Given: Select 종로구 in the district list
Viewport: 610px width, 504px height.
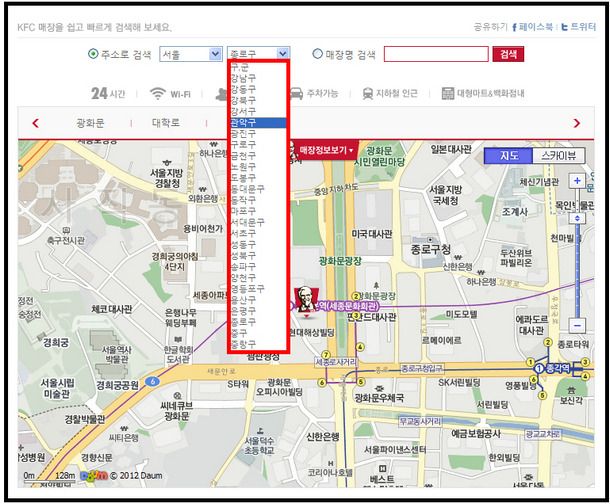Looking at the screenshot, I should [258, 322].
